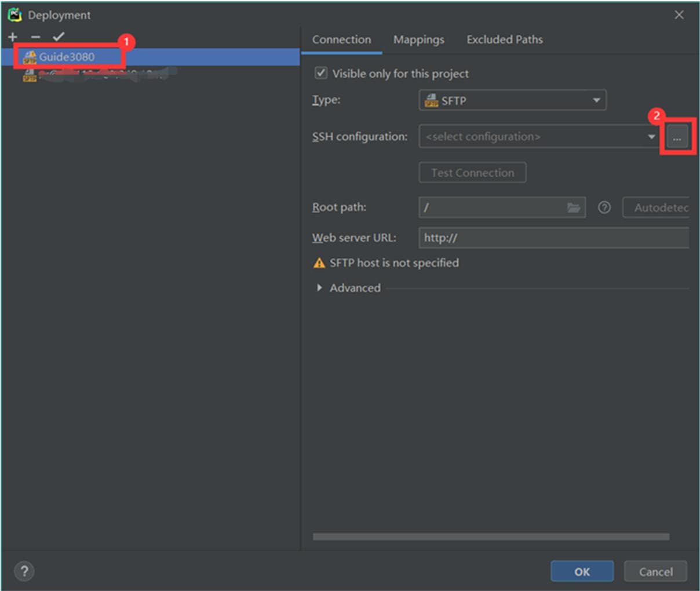The height and width of the screenshot is (591, 700).
Task: Click the SSH configuration ellipsis button
Action: coord(677,137)
